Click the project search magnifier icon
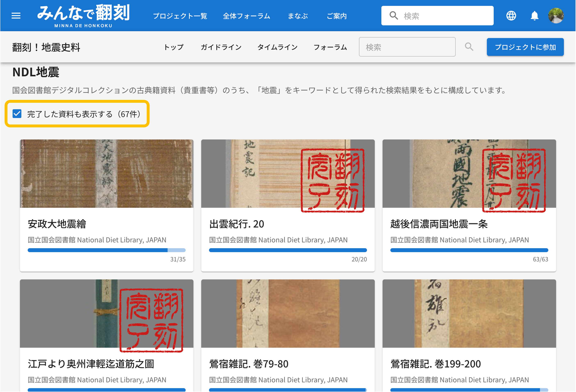 coord(469,47)
